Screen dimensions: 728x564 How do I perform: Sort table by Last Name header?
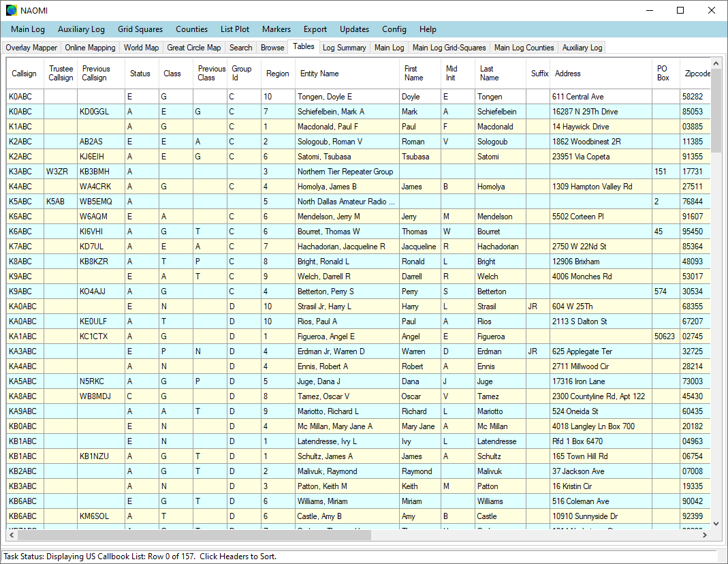tap(501, 74)
